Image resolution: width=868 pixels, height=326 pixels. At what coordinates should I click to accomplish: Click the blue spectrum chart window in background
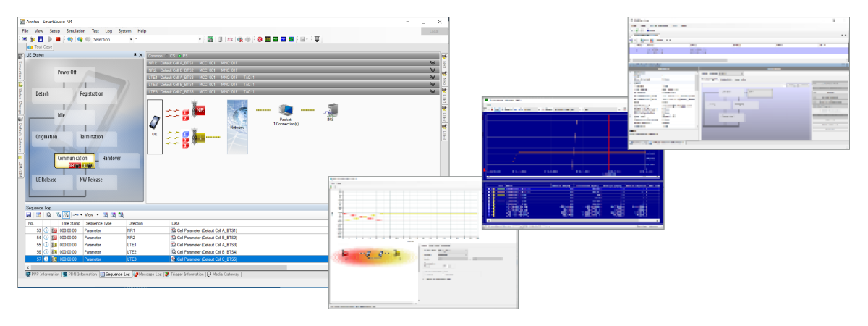click(x=573, y=162)
